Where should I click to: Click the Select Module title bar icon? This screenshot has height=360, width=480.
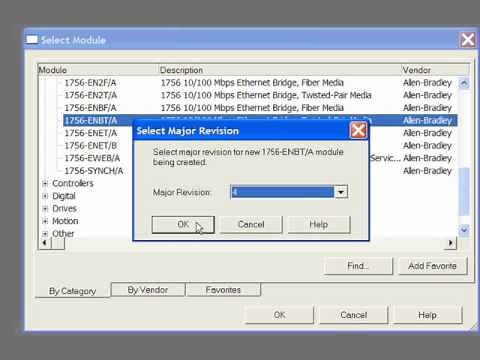[x=32, y=40]
